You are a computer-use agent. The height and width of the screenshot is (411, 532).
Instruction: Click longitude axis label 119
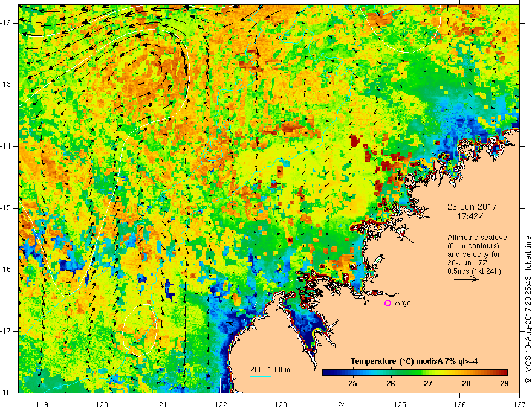pos(42,404)
